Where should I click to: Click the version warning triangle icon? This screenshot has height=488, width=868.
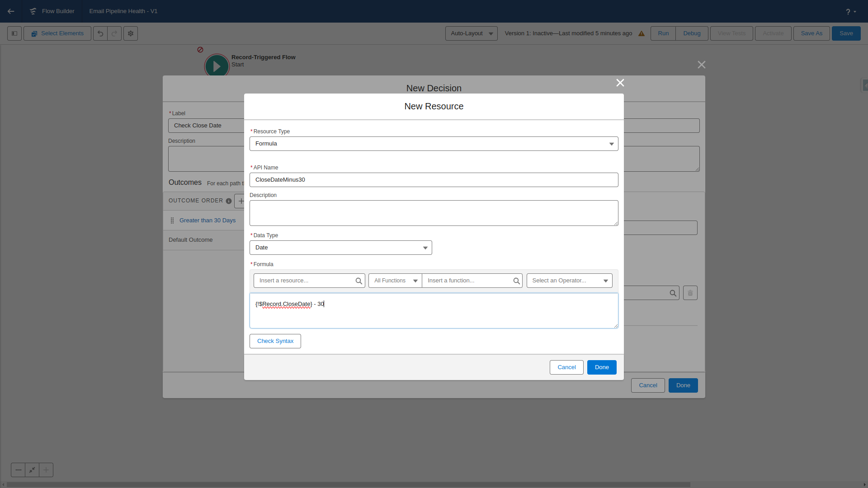click(x=641, y=33)
